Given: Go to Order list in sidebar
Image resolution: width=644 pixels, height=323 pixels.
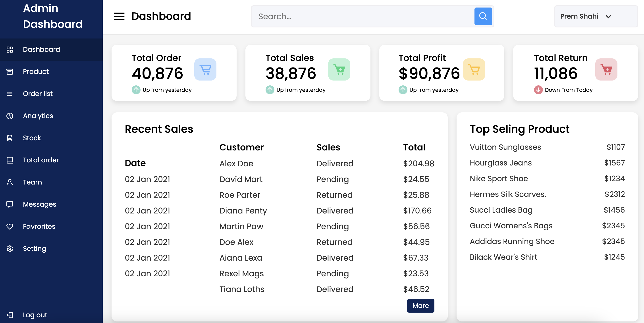Looking at the screenshot, I should (x=38, y=94).
